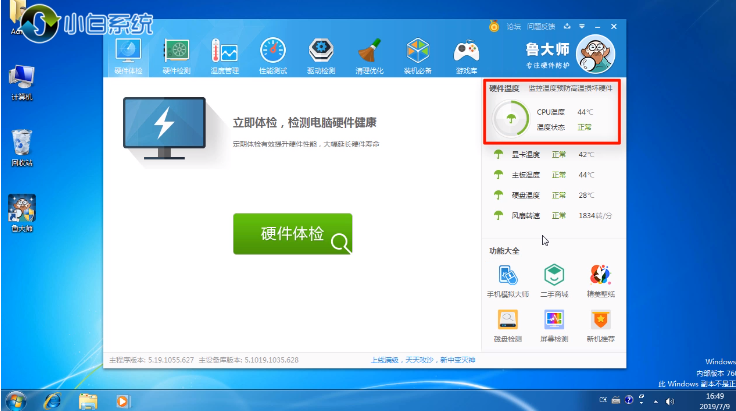Open the 屏幕检测 screen test tool
Viewport: 736px width, 411px height.
tap(554, 324)
